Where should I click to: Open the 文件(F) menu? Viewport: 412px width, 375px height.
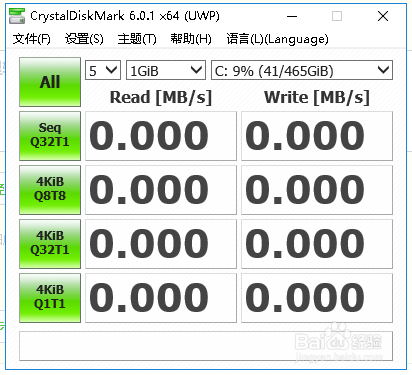32,39
